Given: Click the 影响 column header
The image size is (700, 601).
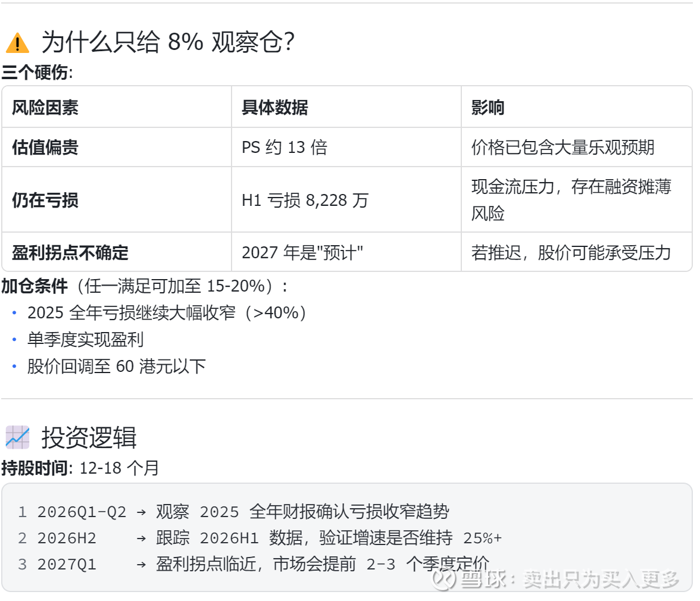Looking at the screenshot, I should coord(487,107).
